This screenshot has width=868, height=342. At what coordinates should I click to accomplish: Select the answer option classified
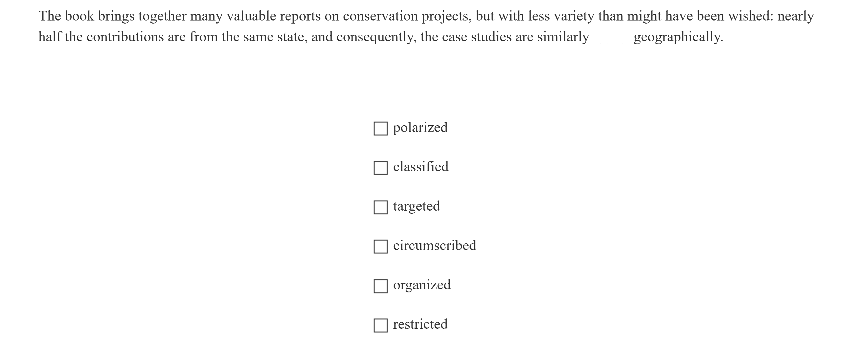coord(421,167)
